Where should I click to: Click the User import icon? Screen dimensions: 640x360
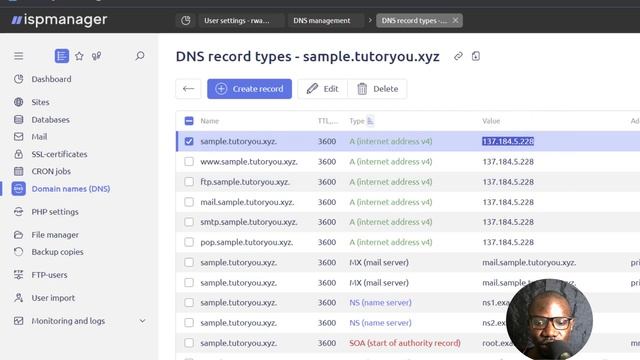tap(18, 298)
